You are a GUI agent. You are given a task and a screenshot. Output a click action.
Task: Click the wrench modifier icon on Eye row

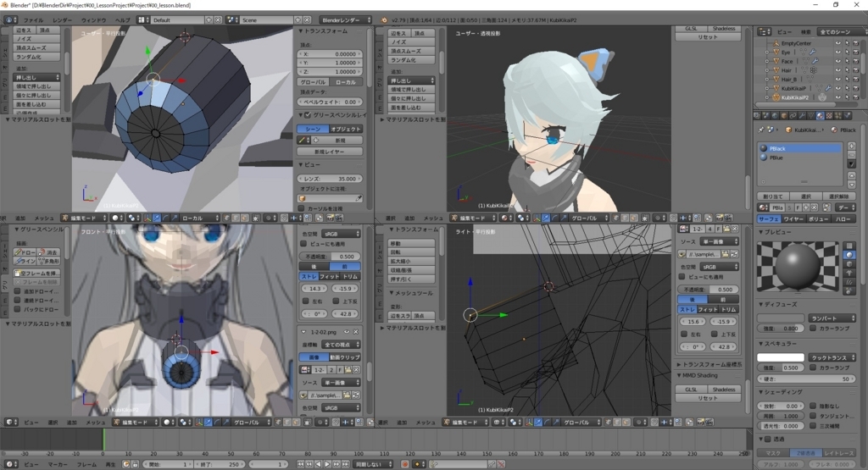pyautogui.click(x=813, y=53)
